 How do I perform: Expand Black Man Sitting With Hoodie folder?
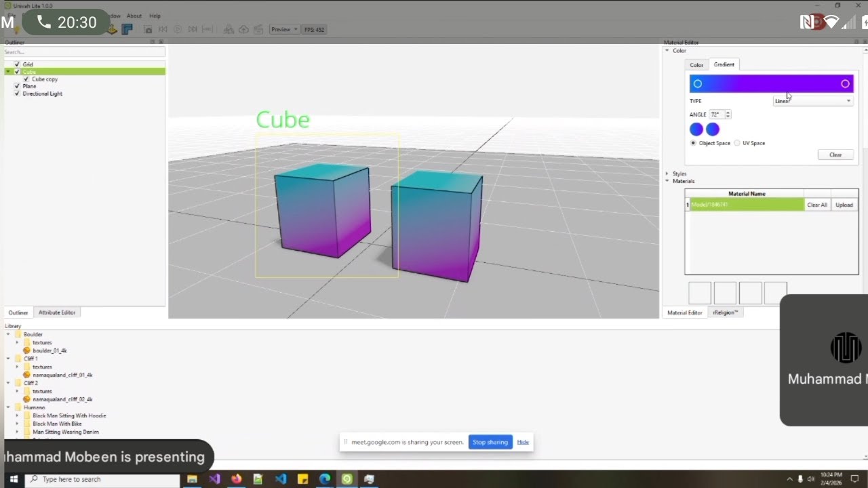pyautogui.click(x=18, y=415)
